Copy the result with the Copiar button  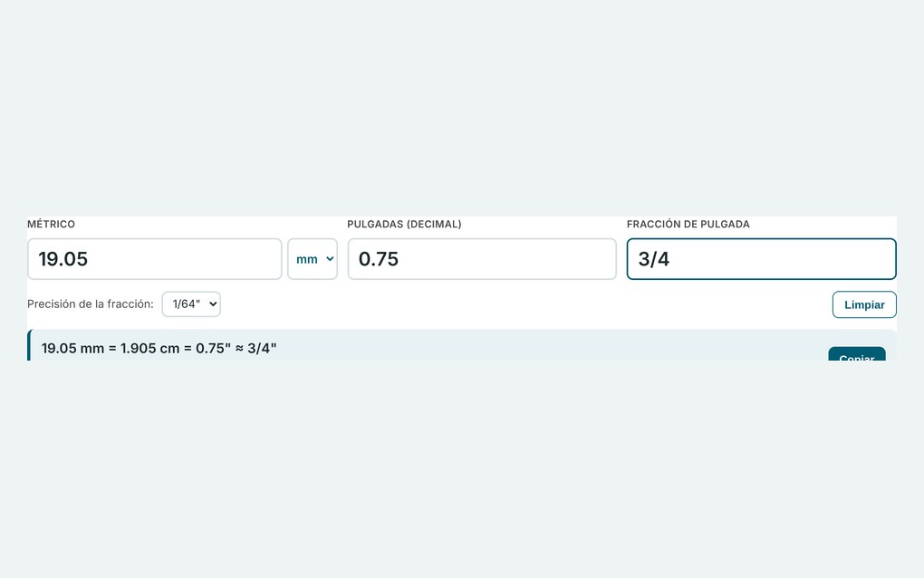point(857,354)
